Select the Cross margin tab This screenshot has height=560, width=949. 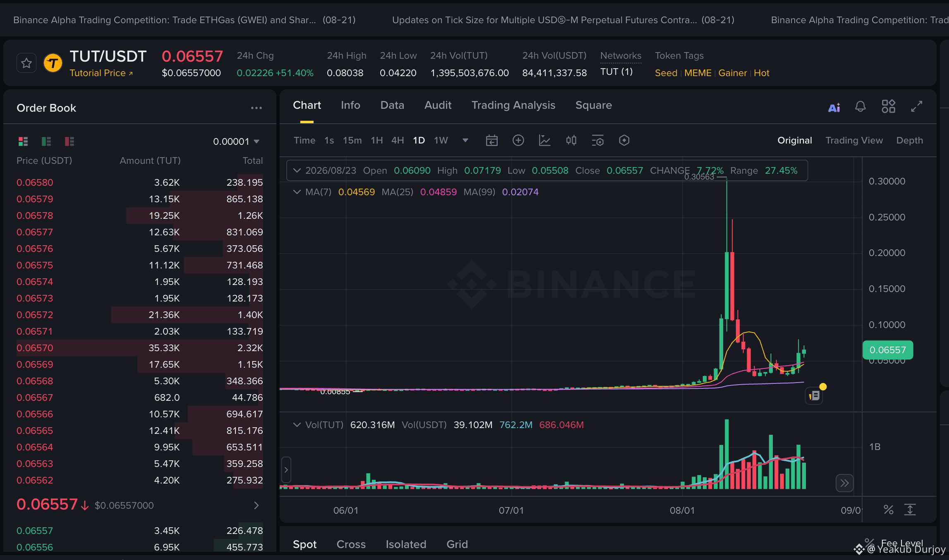pos(351,544)
